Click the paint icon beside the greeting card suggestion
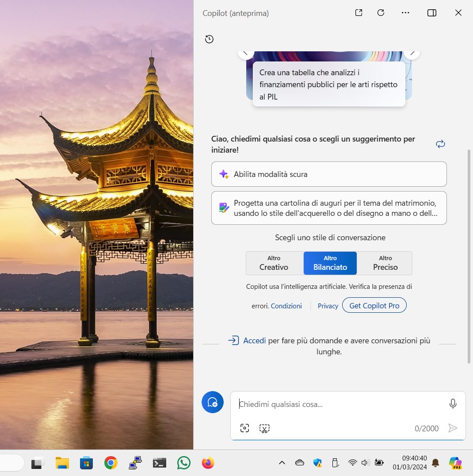Viewport: 473px width, 476px height. pyautogui.click(x=224, y=208)
